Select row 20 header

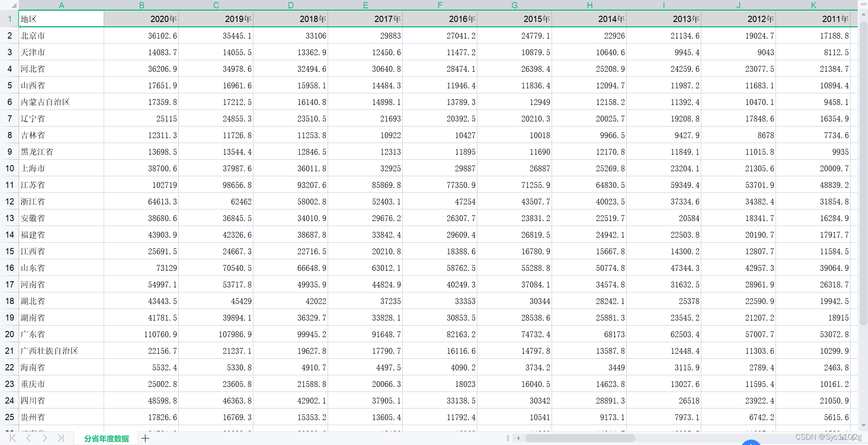pos(10,334)
